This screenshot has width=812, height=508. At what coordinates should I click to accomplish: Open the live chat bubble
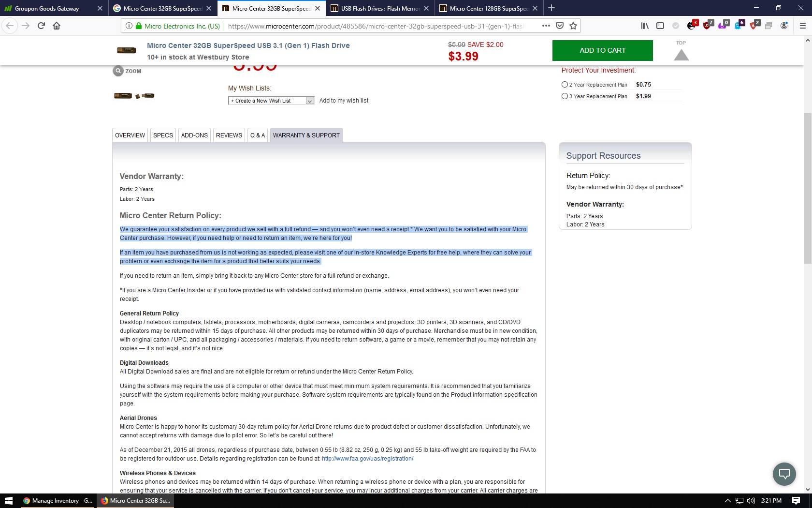tap(784, 474)
